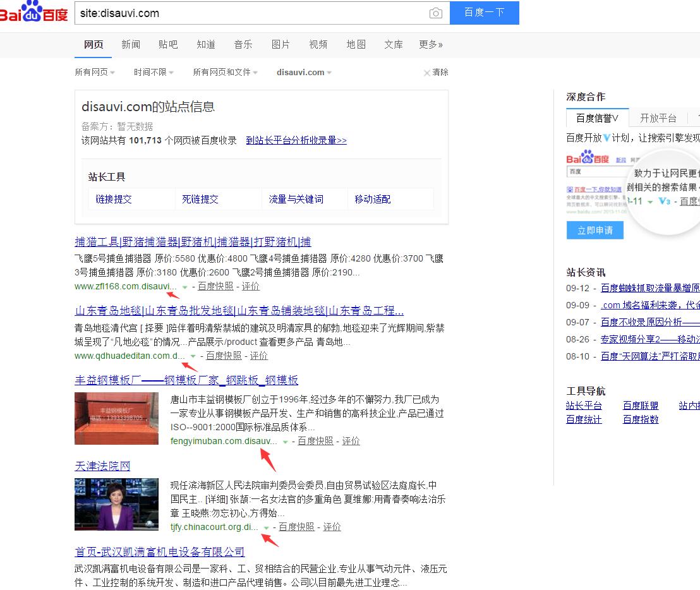Screen dimensions: 700x590
Task: Click the camera image search icon
Action: point(435,13)
